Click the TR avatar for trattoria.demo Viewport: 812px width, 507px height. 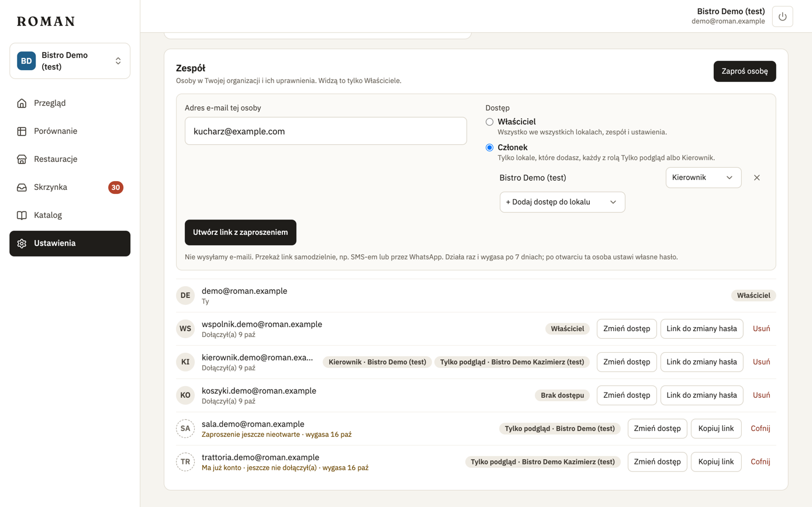[x=185, y=461]
